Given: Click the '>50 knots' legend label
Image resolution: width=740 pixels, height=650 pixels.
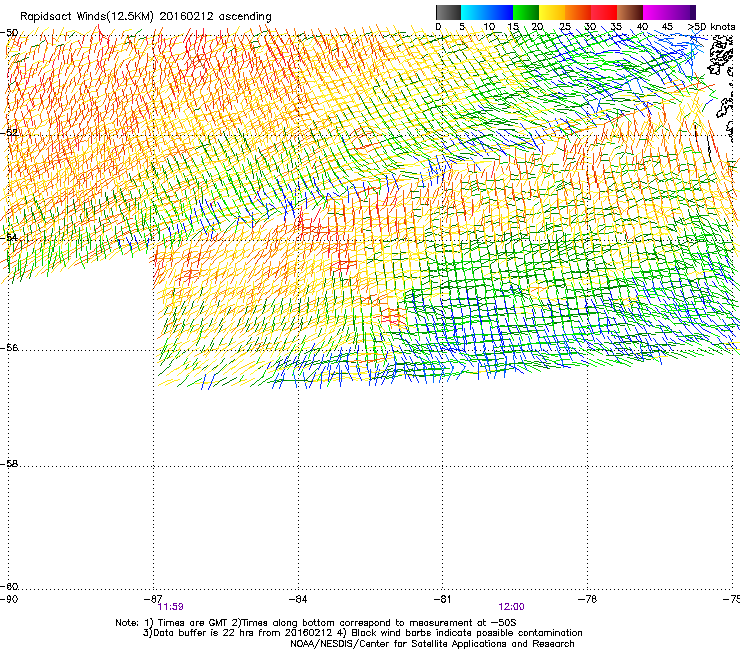Looking at the screenshot, I should (711, 27).
